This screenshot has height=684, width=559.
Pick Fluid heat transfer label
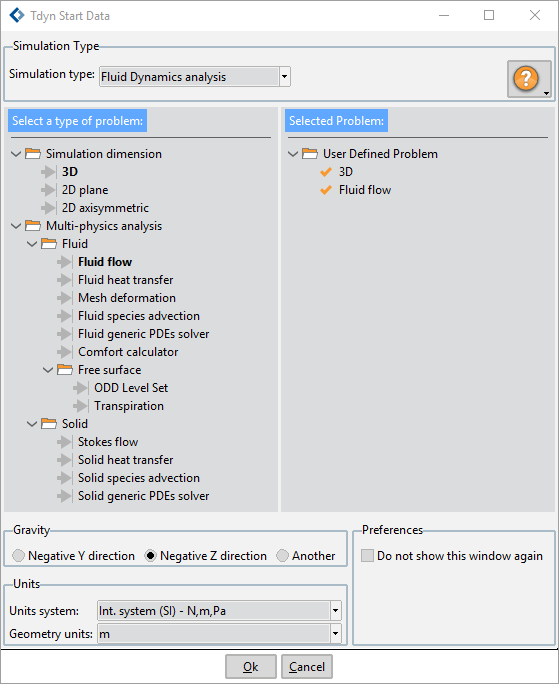pos(126,280)
